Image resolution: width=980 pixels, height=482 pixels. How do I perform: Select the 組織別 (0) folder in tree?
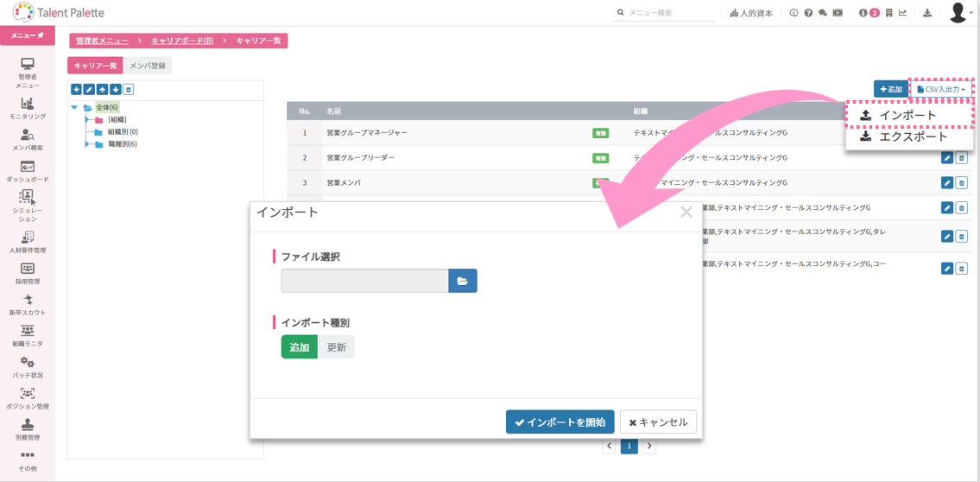pyautogui.click(x=123, y=132)
